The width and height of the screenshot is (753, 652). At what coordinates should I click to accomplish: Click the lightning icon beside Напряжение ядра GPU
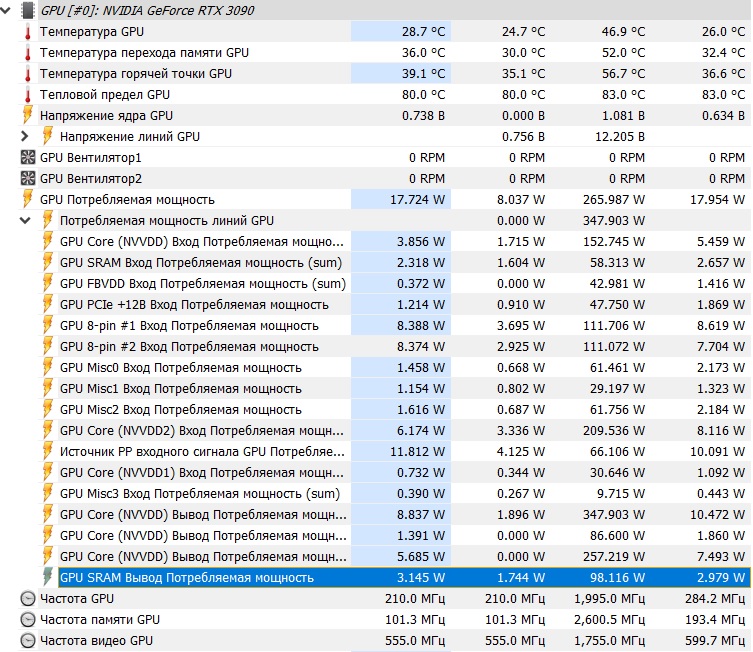pos(28,115)
